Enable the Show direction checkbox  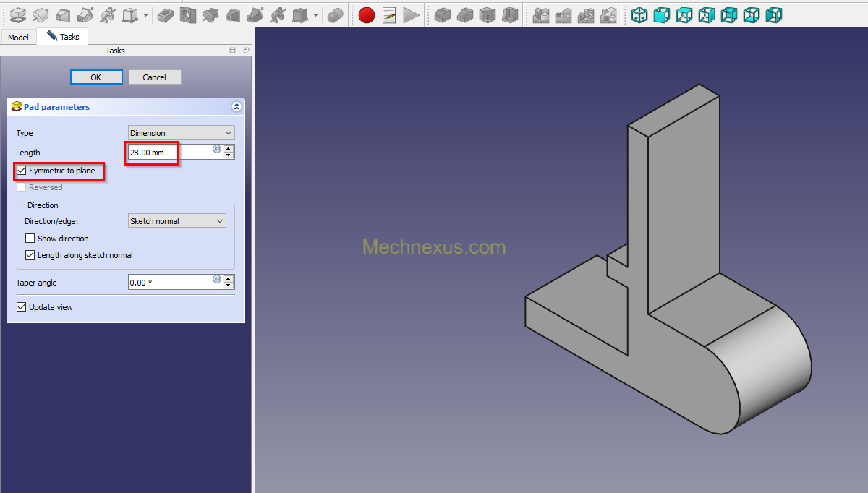30,239
